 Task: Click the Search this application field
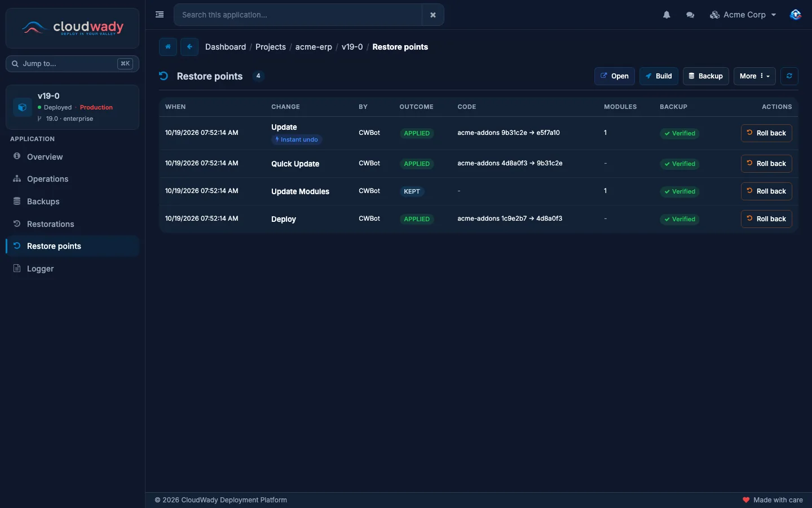pyautogui.click(x=298, y=15)
